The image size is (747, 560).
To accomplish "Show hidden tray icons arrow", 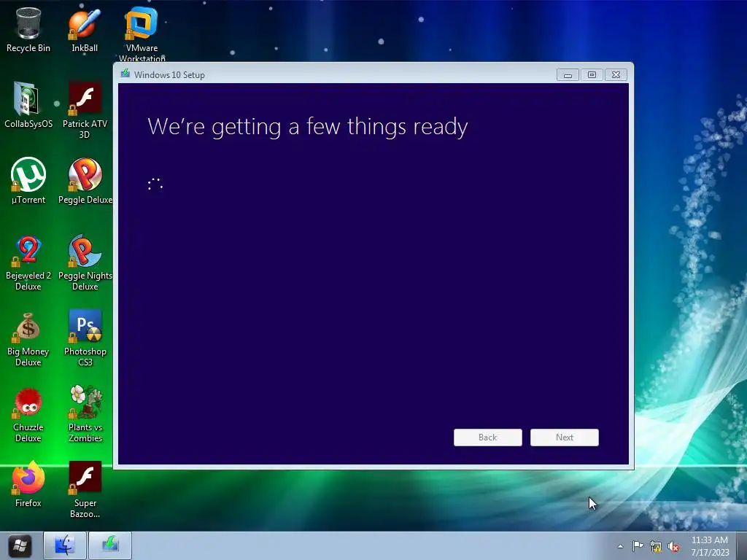I will [620, 546].
